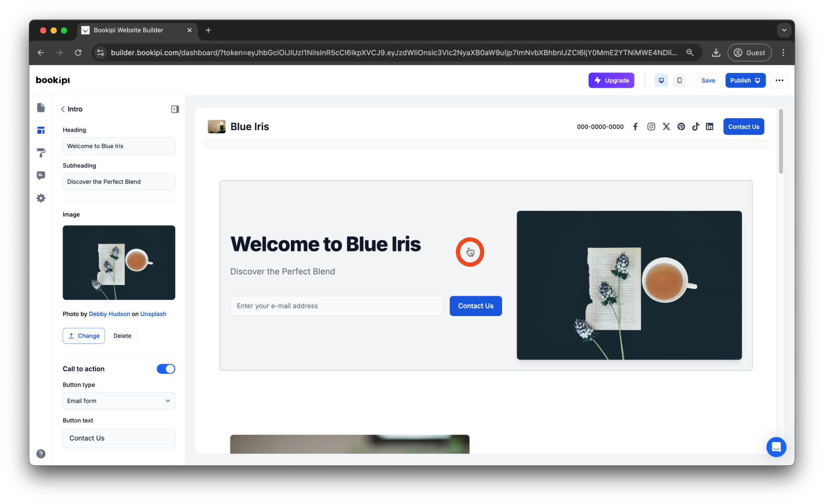
Task: Open the Pages icon in left sidebar
Action: 41,108
